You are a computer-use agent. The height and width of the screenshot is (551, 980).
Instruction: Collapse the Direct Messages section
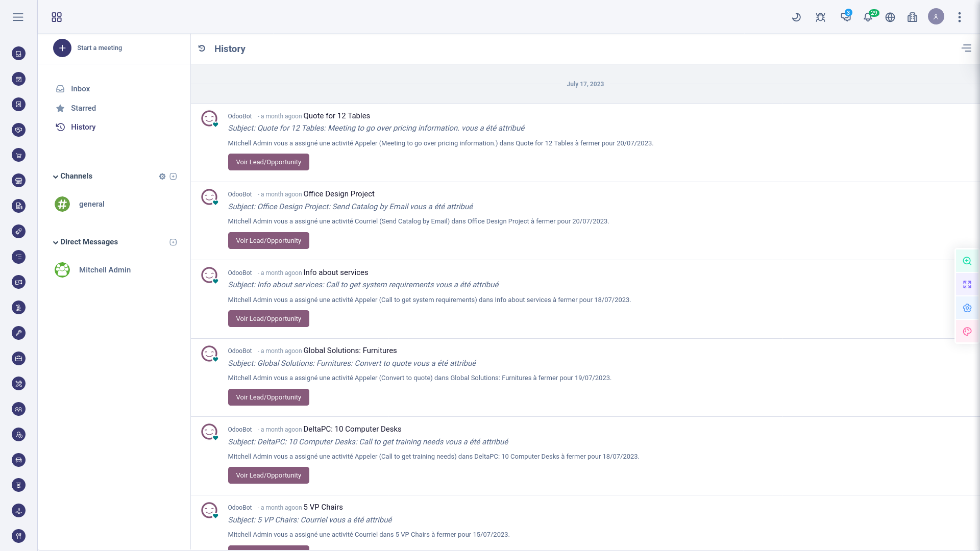tap(55, 242)
